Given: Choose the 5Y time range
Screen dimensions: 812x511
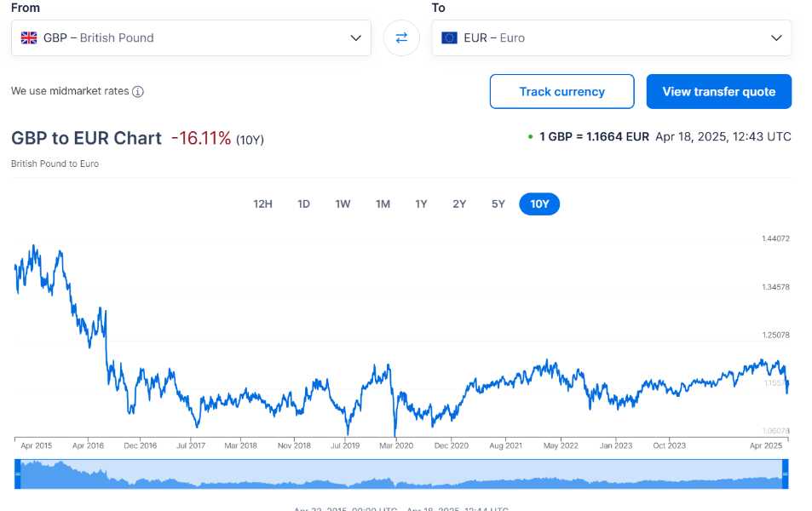Looking at the screenshot, I should point(498,204).
